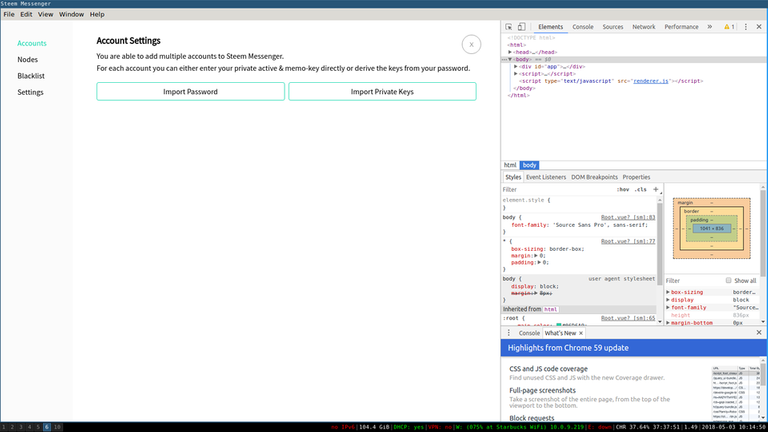768x432 pixels.
Task: Close the bottom drawer panel
Action: (759, 333)
